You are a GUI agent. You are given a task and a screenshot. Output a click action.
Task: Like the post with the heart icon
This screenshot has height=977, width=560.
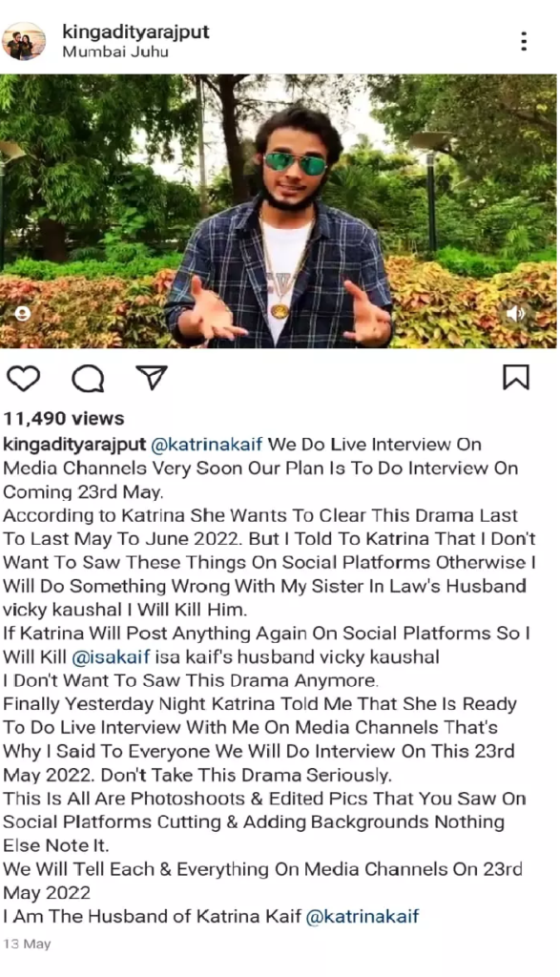[x=23, y=378]
